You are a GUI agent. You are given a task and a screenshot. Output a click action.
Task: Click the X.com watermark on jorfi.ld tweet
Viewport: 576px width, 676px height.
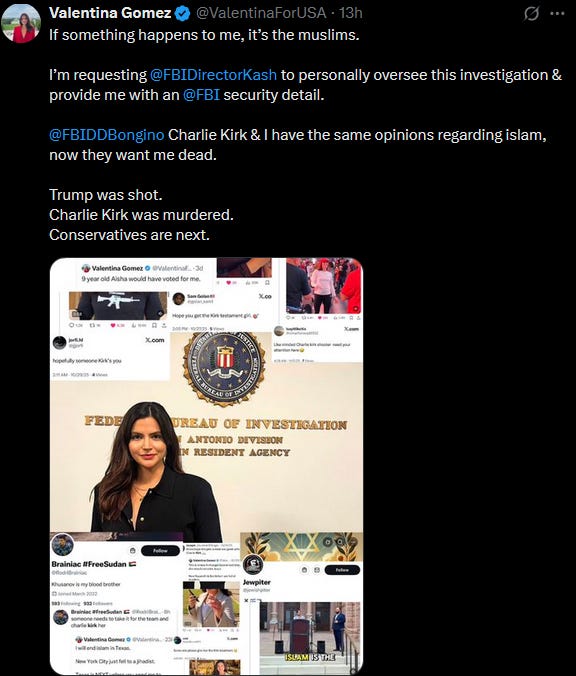click(x=154, y=340)
